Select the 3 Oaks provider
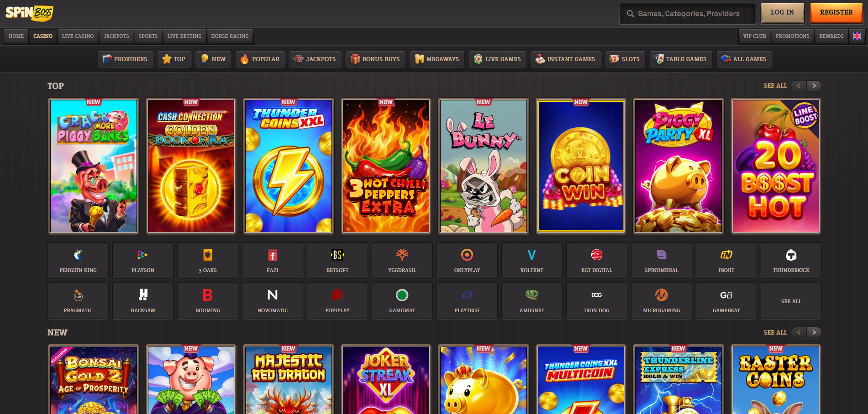This screenshot has height=414, width=868. click(208, 261)
